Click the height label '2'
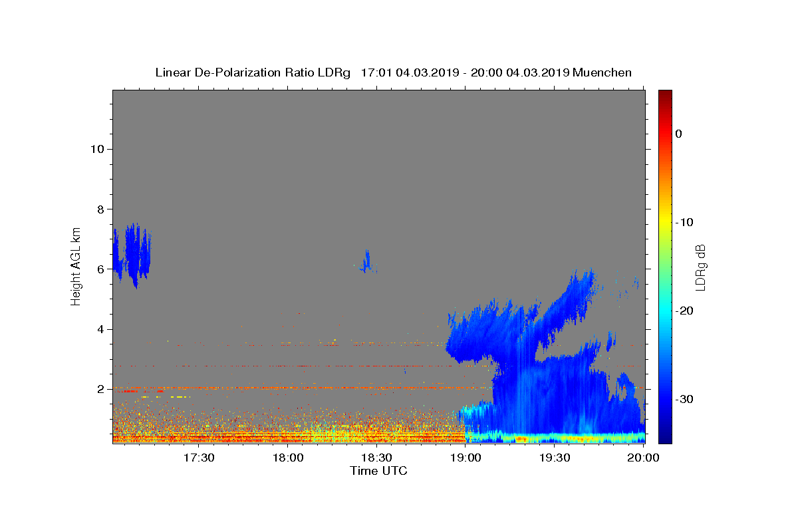The image size is (798, 532). tap(101, 389)
